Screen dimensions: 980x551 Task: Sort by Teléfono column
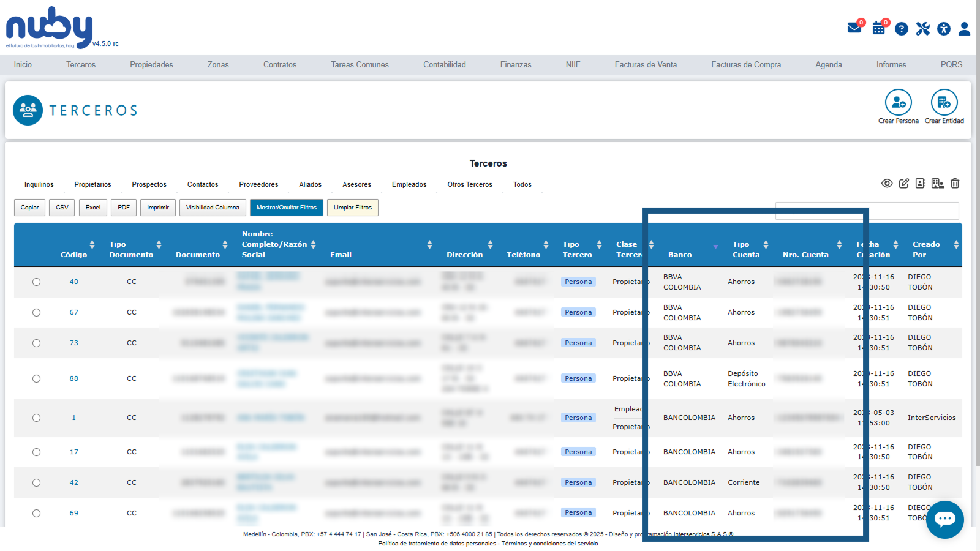coord(546,245)
